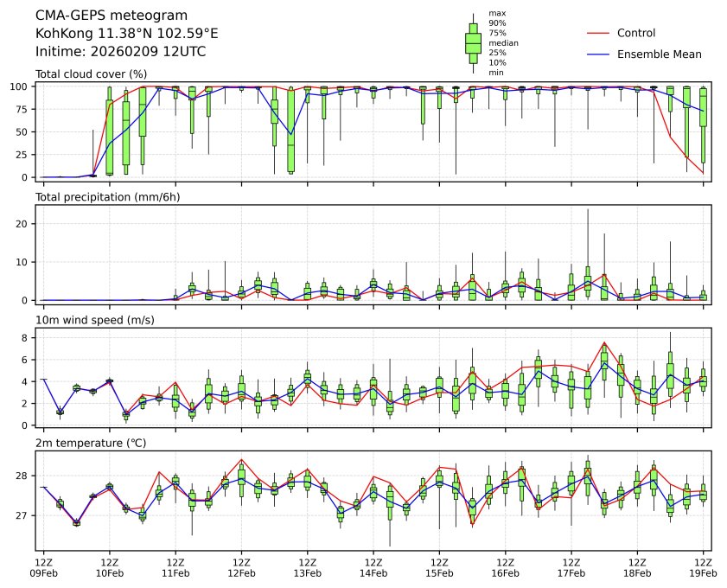Click the 12Z 19Feb axis label
This screenshot has width=727, height=588.
703,567
